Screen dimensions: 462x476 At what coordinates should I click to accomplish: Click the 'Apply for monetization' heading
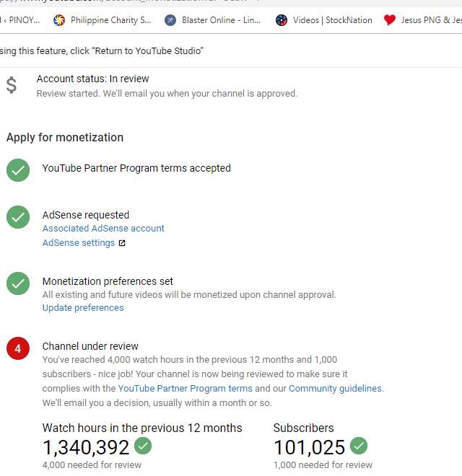pos(65,138)
